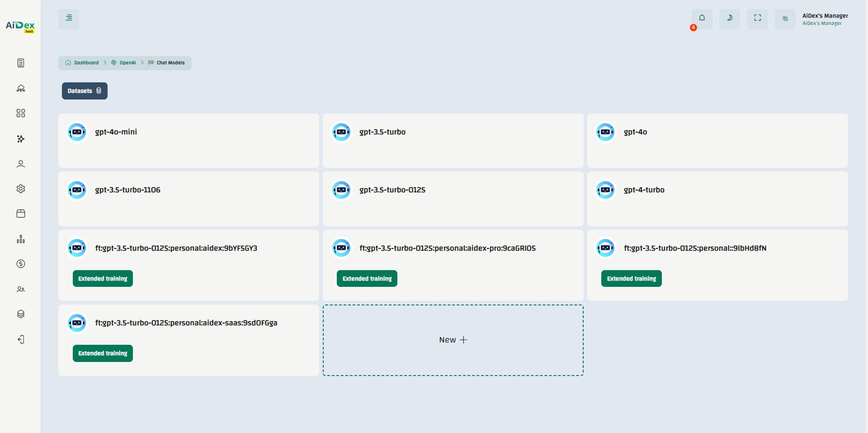Click the robot icon beside gpt-3.5-turbo-0125
868x433 pixels.
click(x=341, y=190)
